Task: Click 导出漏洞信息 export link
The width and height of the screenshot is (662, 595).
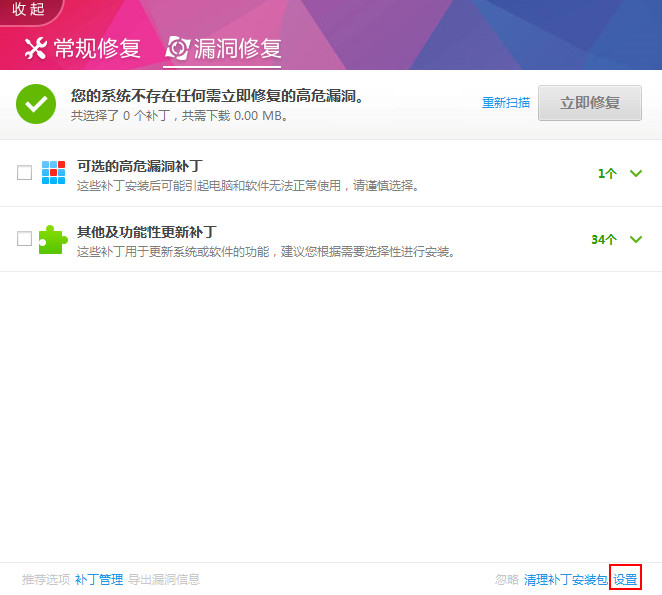Action: point(164,579)
